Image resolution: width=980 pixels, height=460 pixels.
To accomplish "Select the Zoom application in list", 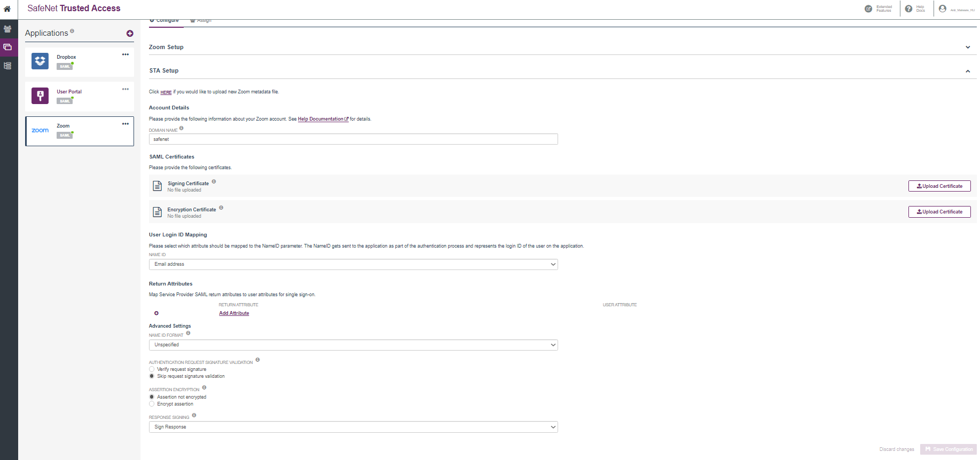I will click(x=80, y=131).
